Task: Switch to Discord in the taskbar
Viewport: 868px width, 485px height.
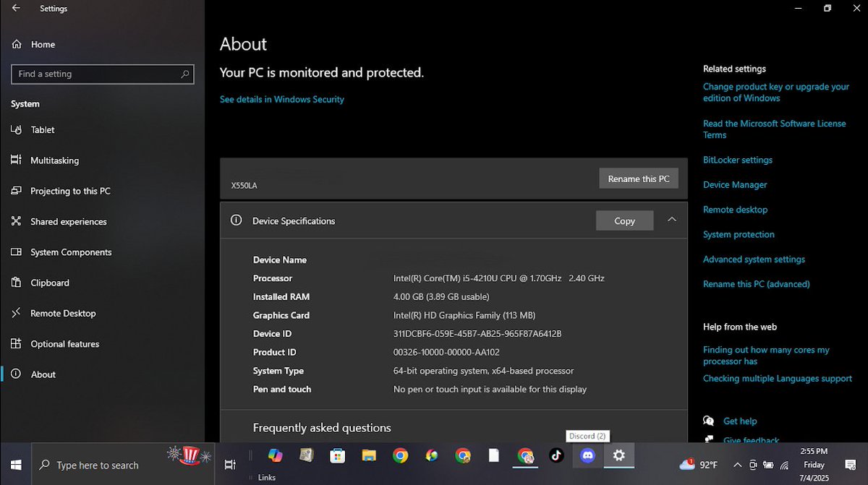Action: [x=587, y=455]
